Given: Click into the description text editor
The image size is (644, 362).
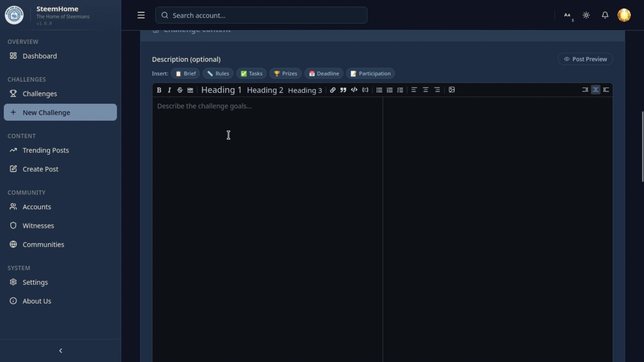Looking at the screenshot, I should 267,230.
